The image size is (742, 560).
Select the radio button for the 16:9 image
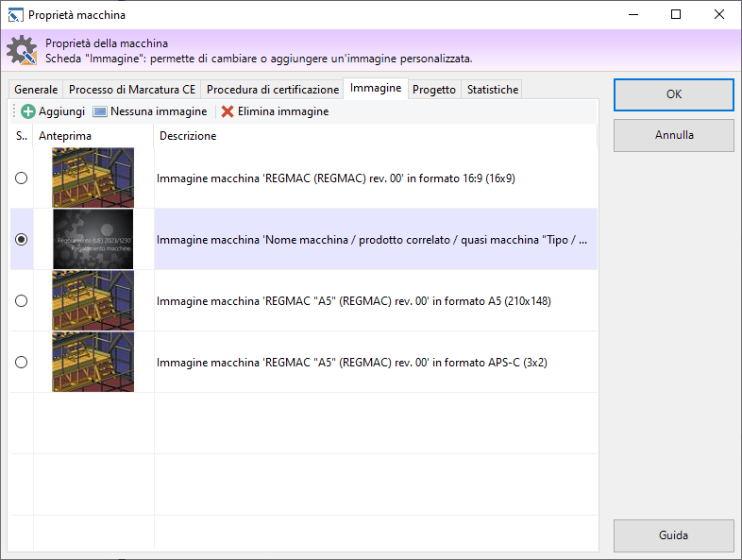tap(22, 178)
